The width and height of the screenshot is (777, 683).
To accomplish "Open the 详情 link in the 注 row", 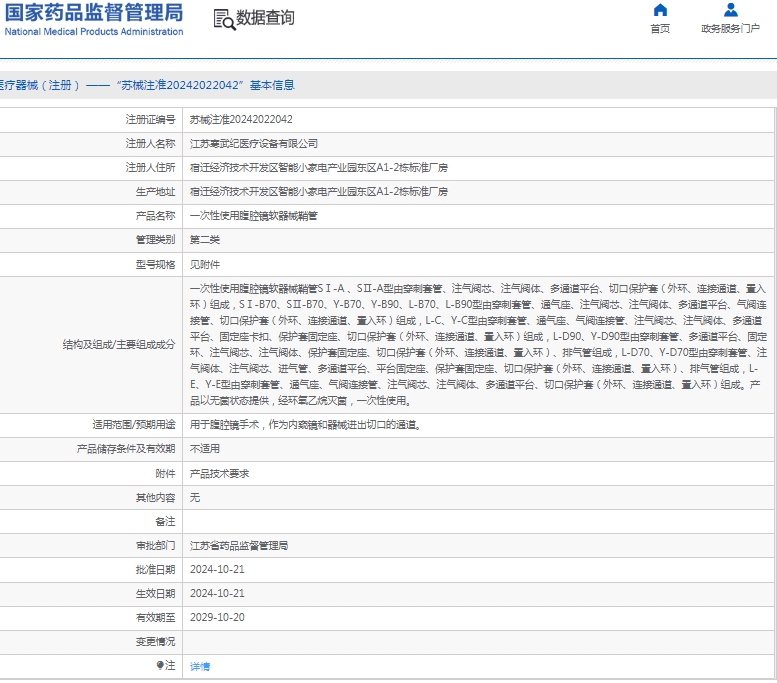I will pos(200,667).
